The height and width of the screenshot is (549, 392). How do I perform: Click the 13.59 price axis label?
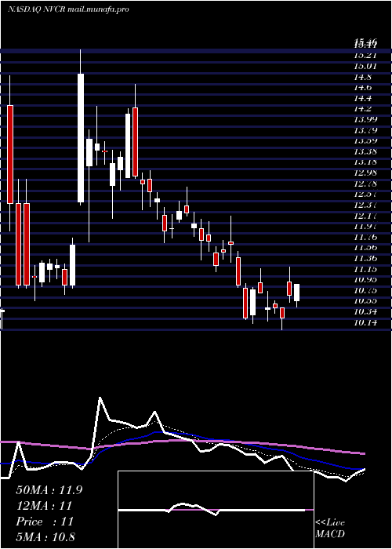(365, 140)
